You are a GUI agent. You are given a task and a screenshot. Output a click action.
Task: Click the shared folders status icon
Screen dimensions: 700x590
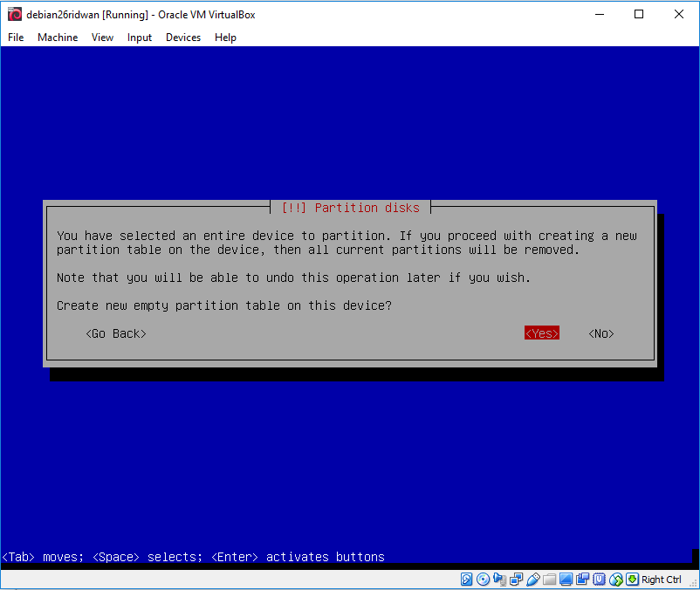(550, 580)
